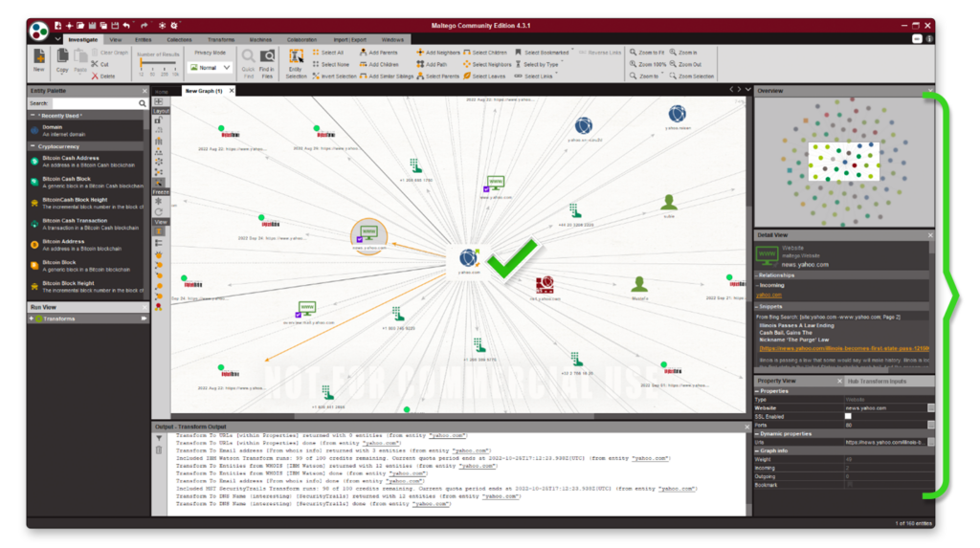Toggle the Bookmark checkbox in Graph info
The height and width of the screenshot is (548, 980).
tap(848, 485)
